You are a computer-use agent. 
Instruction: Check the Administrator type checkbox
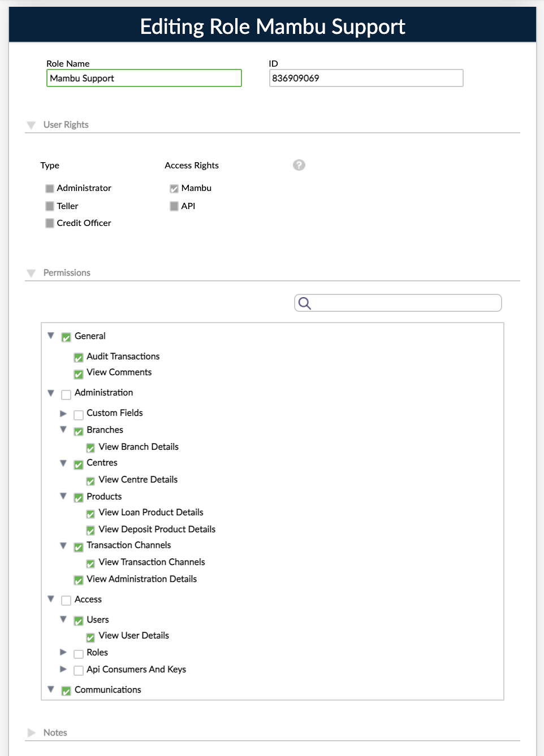50,189
